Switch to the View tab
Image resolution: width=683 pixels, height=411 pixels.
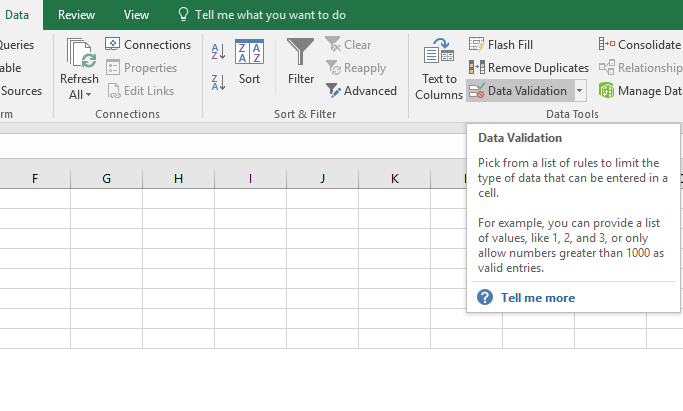point(136,15)
